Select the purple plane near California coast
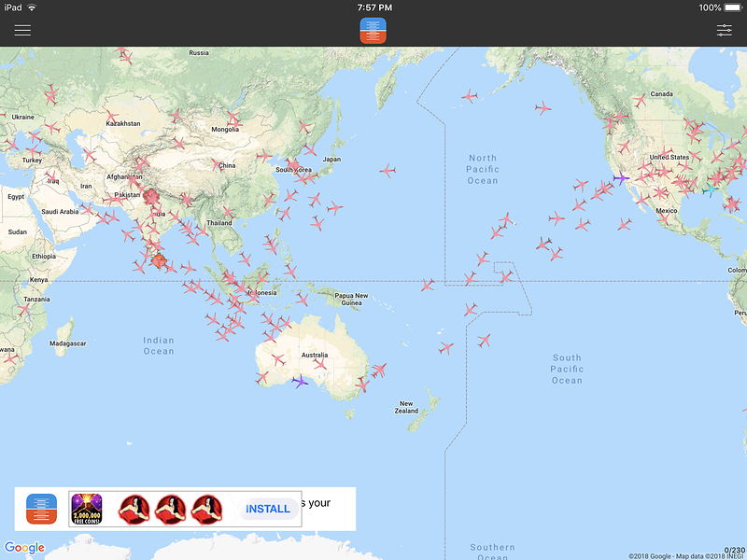747x560 pixels. pos(621,178)
